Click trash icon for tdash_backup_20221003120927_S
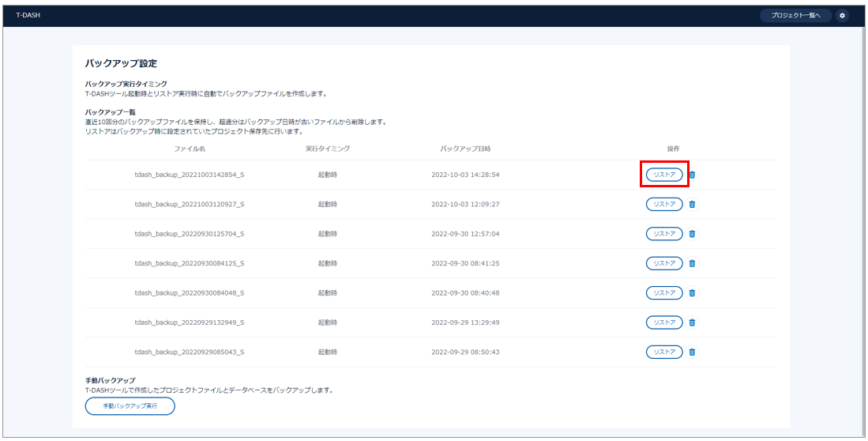This screenshot has width=868, height=441. point(693,204)
